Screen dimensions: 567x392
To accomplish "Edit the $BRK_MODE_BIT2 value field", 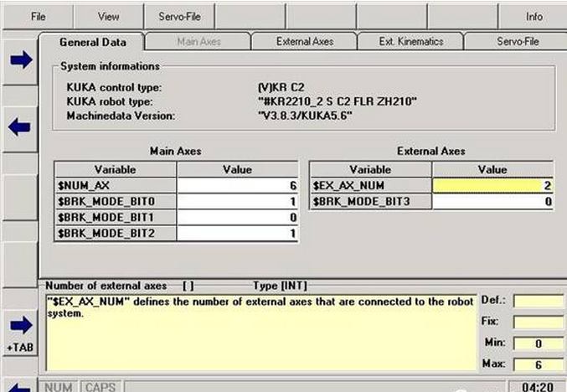I will (237, 233).
